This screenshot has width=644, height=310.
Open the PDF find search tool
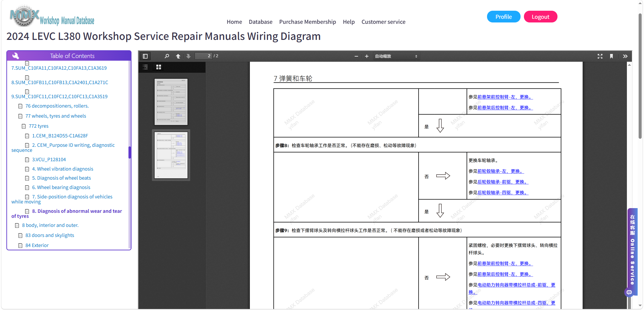pyautogui.click(x=167, y=56)
